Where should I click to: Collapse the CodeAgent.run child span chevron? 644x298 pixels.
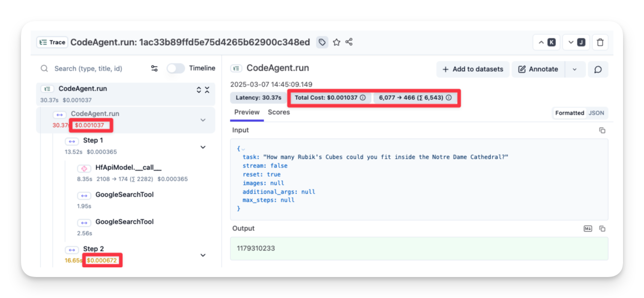(203, 120)
